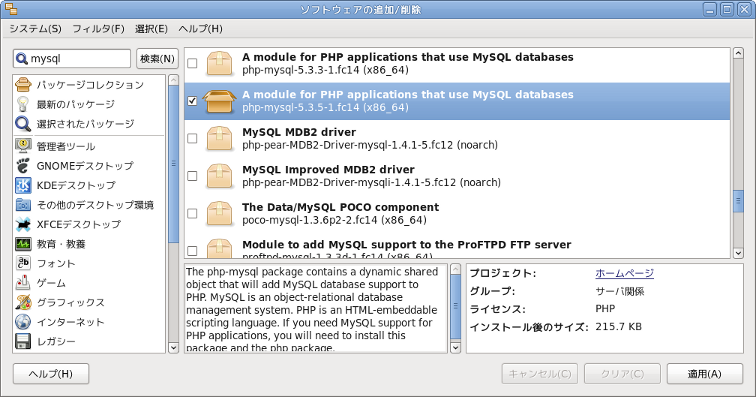Select the 選択されたパッケージ category
This screenshot has width=756, height=397.
tap(85, 124)
